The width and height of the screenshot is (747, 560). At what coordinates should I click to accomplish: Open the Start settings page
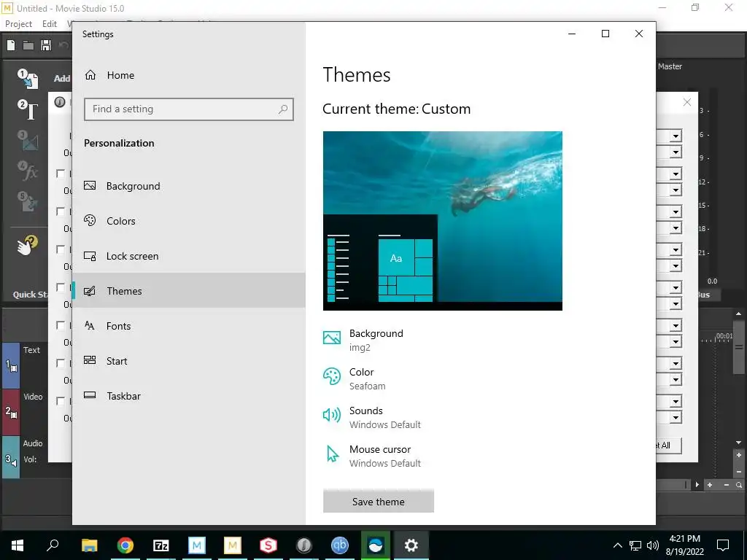pyautogui.click(x=189, y=361)
